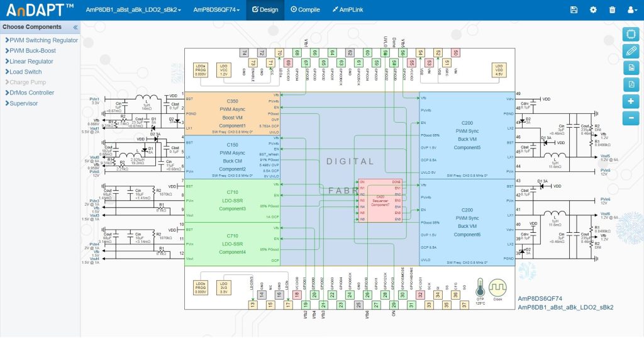Click the AmP8DB1_aBst_aBk_LDO2_sBk2 label at bottom right
Viewport: 644px width, 338px height.
coord(565,308)
